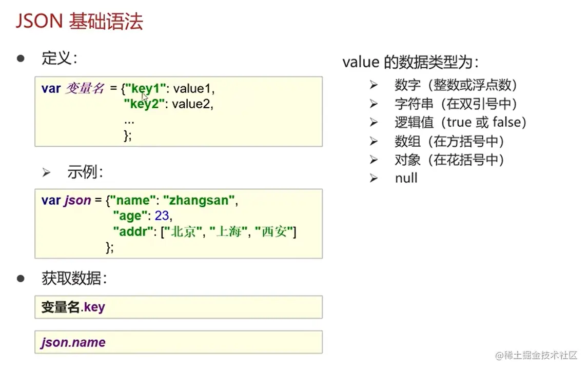Screen dimensions: 588x371
Task: Click the '数组 (在方括号中)' list item
Action: pyautogui.click(x=449, y=142)
